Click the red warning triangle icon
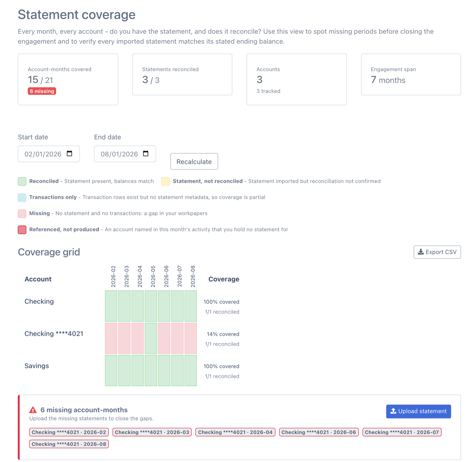Screen dimensions: 476x462 (x=33, y=410)
